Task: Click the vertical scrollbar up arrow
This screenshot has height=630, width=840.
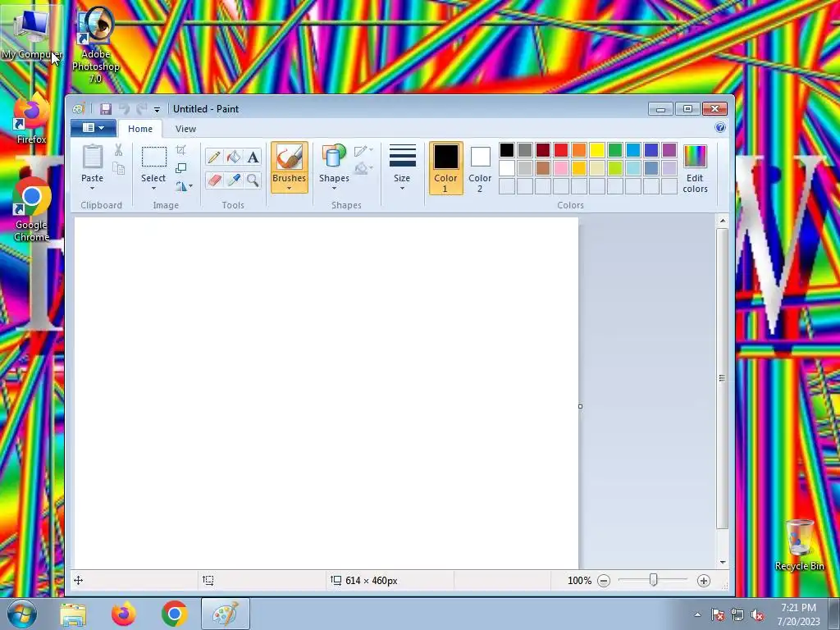Action: click(722, 220)
